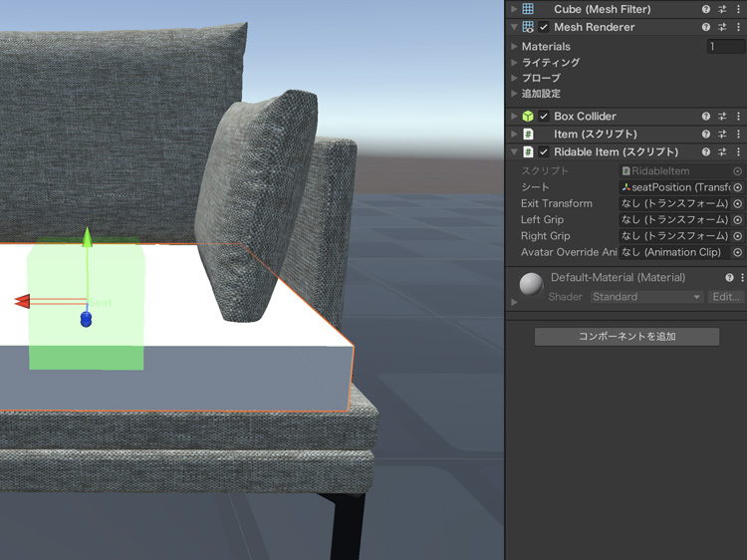Expand the ライティング section
Image resolution: width=747 pixels, height=560 pixels.
[514, 62]
